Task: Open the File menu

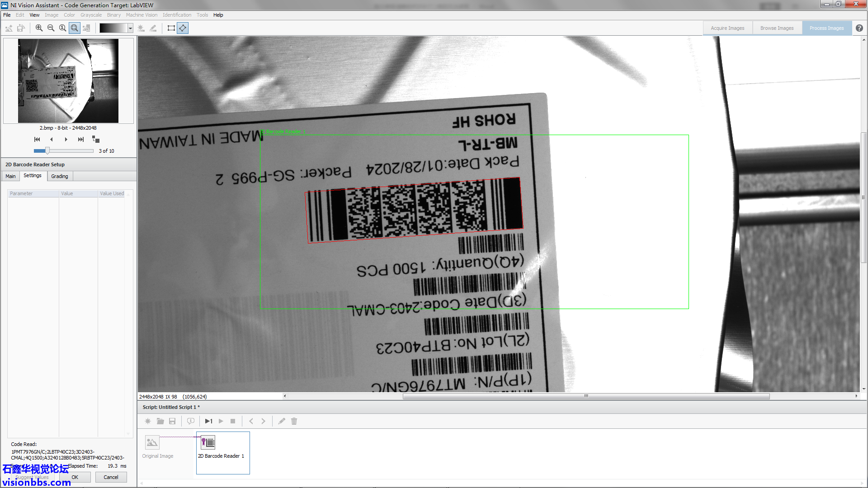Action: [x=7, y=15]
